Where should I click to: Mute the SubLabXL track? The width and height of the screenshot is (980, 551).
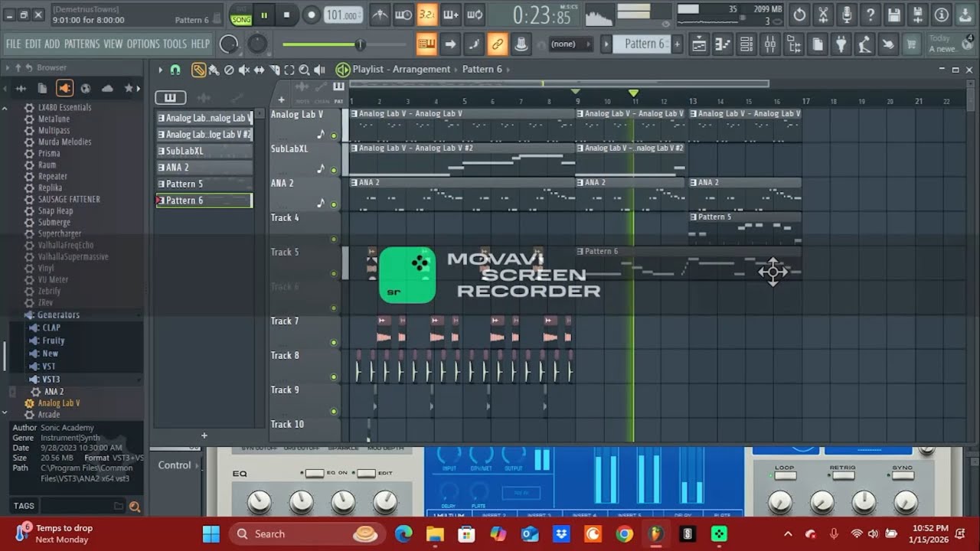334,170
